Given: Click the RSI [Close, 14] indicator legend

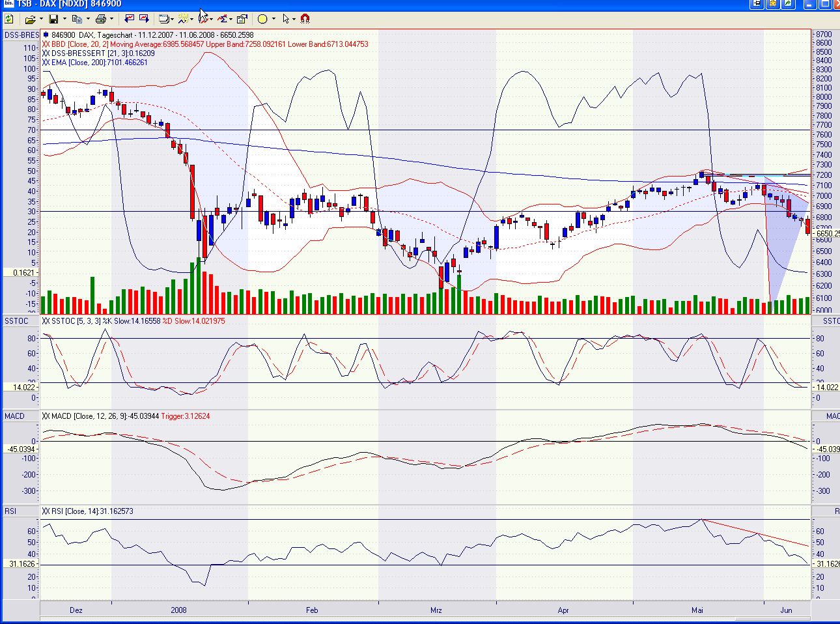Looking at the screenshot, I should click(x=87, y=511).
